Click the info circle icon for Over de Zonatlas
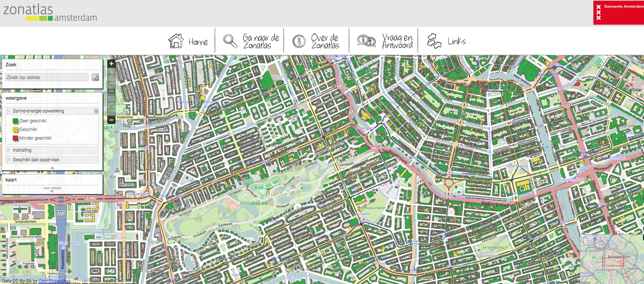Image resolution: width=644 pixels, height=284 pixels. (x=299, y=41)
